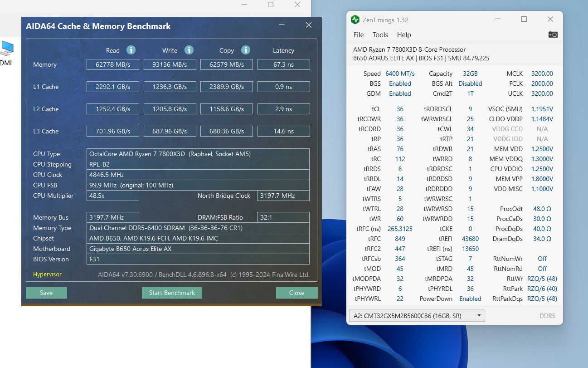Click the tREFI value 43680
The image size is (588, 368).
[x=470, y=239]
